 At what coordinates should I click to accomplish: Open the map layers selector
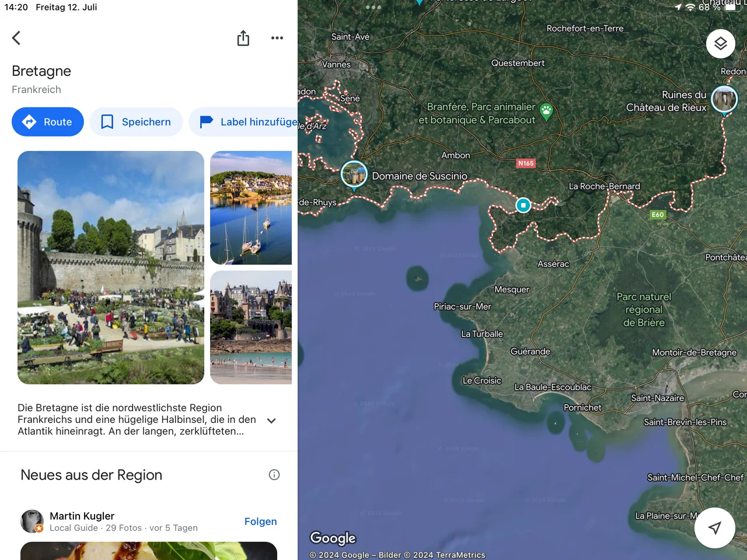(x=720, y=44)
